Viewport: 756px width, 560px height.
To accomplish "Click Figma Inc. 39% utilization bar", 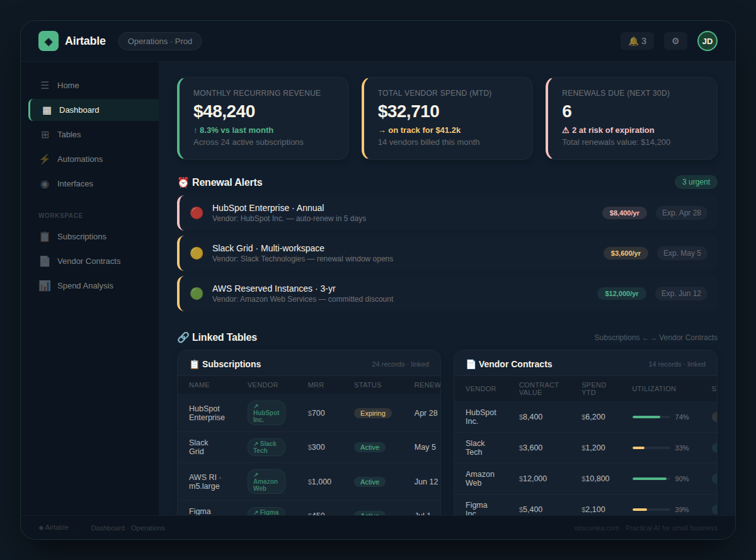I will (651, 510).
